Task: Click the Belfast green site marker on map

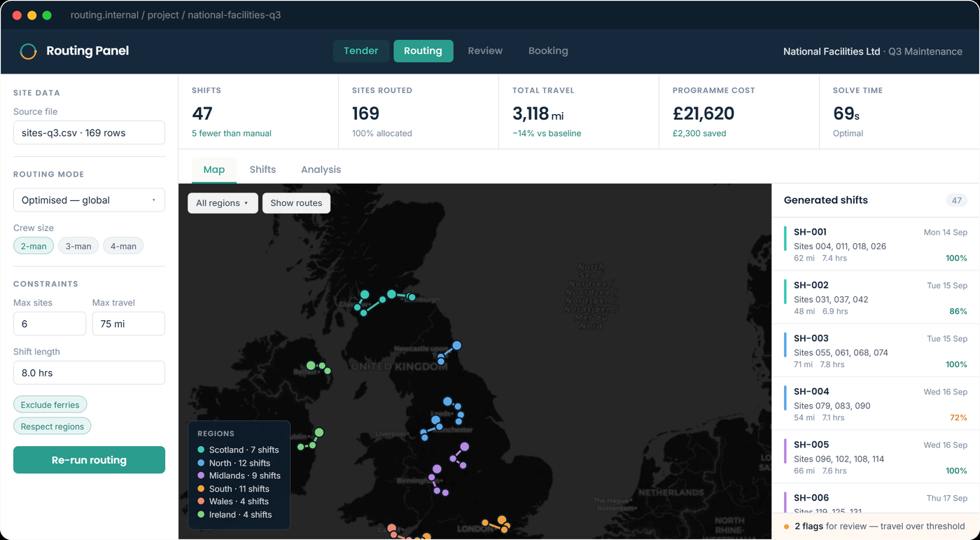Action: [x=311, y=365]
